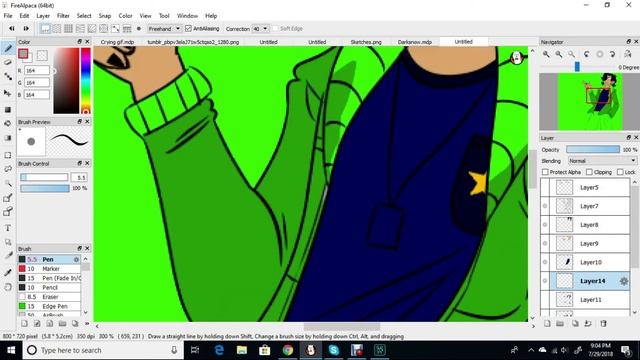The image size is (640, 360).
Task: Toggle visibility of Layer10
Action: coord(545,262)
